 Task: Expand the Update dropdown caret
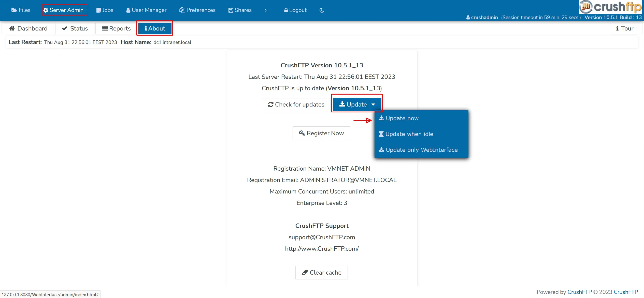[x=373, y=105]
